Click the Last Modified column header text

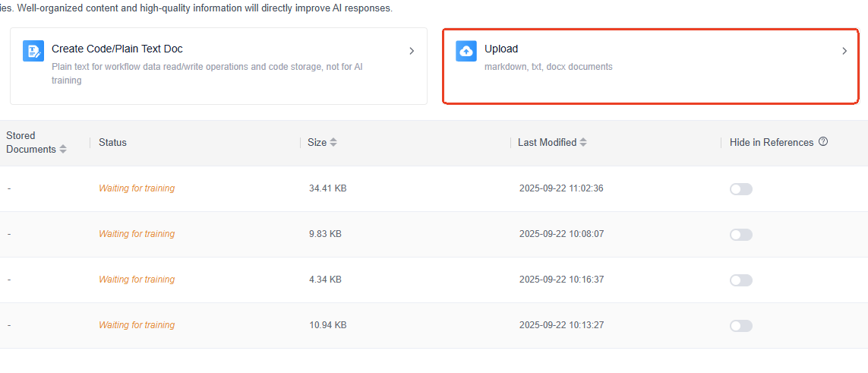click(547, 143)
